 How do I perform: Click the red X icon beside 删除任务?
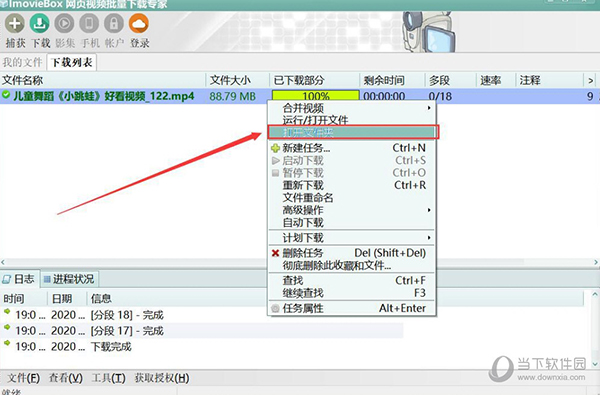click(275, 253)
